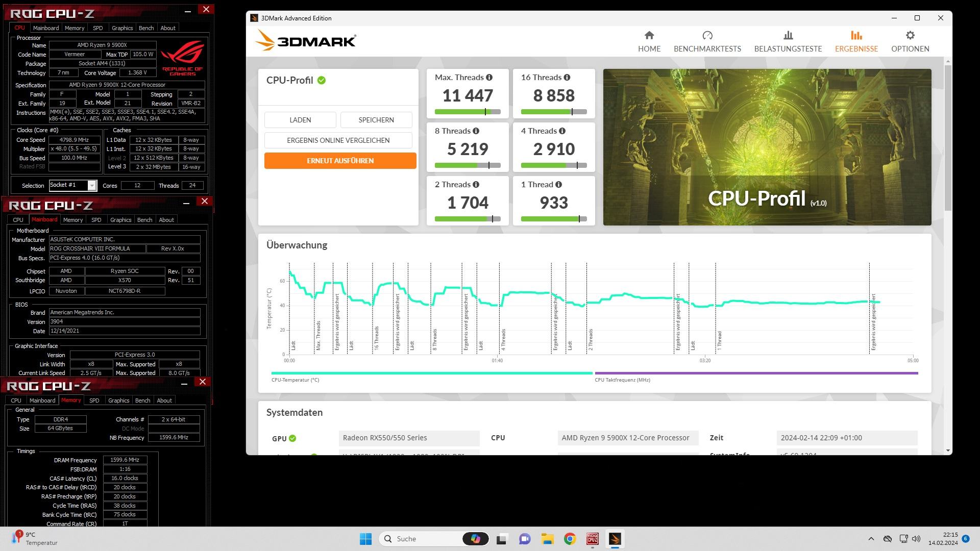Click the 16 Threads score 8 858
980x551 pixels.
coord(554,95)
